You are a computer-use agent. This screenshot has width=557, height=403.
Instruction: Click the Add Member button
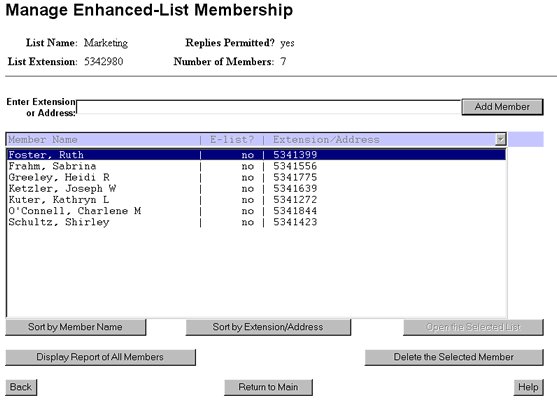[x=502, y=107]
